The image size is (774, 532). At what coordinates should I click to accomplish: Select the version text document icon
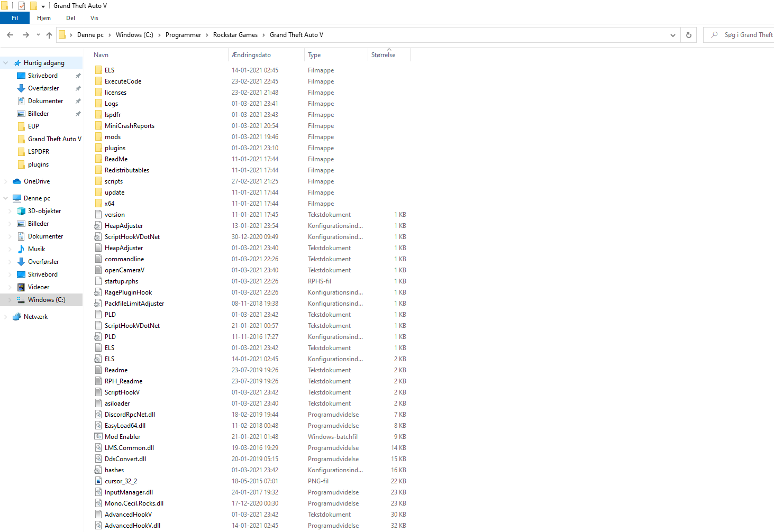tap(98, 215)
